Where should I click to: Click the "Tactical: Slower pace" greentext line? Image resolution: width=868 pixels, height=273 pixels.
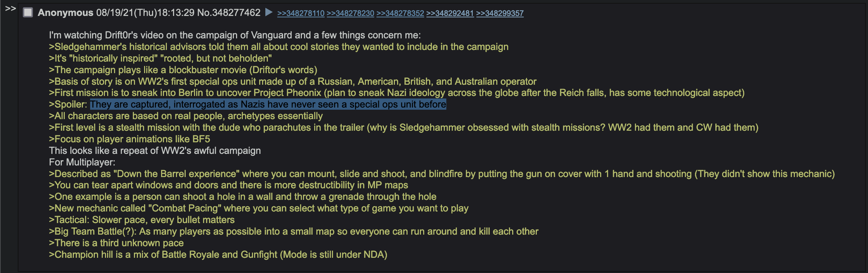click(142, 220)
